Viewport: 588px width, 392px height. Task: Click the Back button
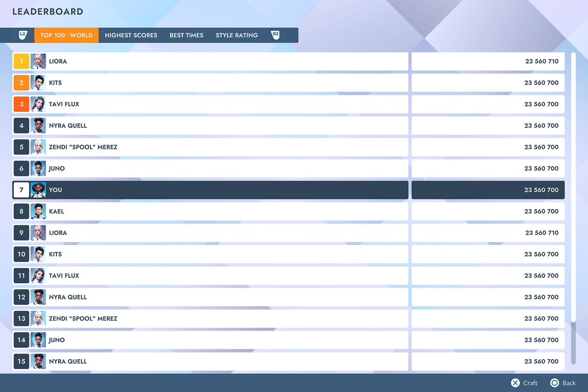563,383
